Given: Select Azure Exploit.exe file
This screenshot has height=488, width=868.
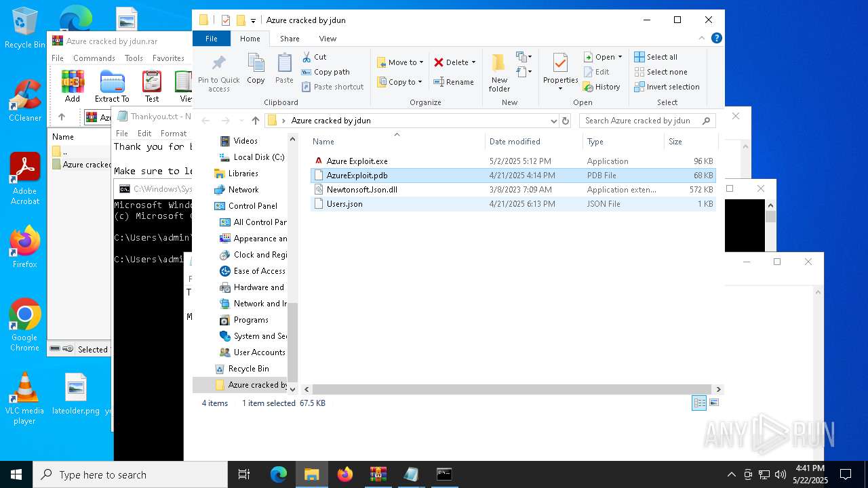Looking at the screenshot, I should click(x=513, y=161).
